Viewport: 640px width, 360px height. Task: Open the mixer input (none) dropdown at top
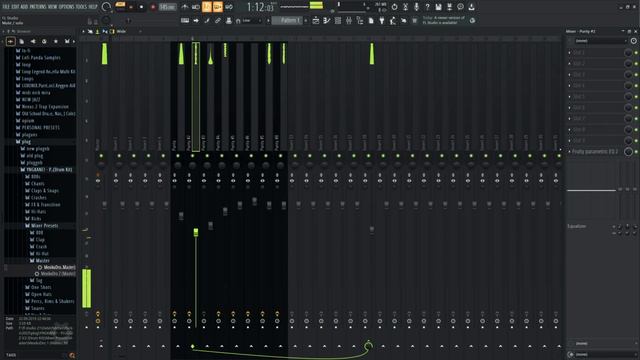tap(600, 41)
